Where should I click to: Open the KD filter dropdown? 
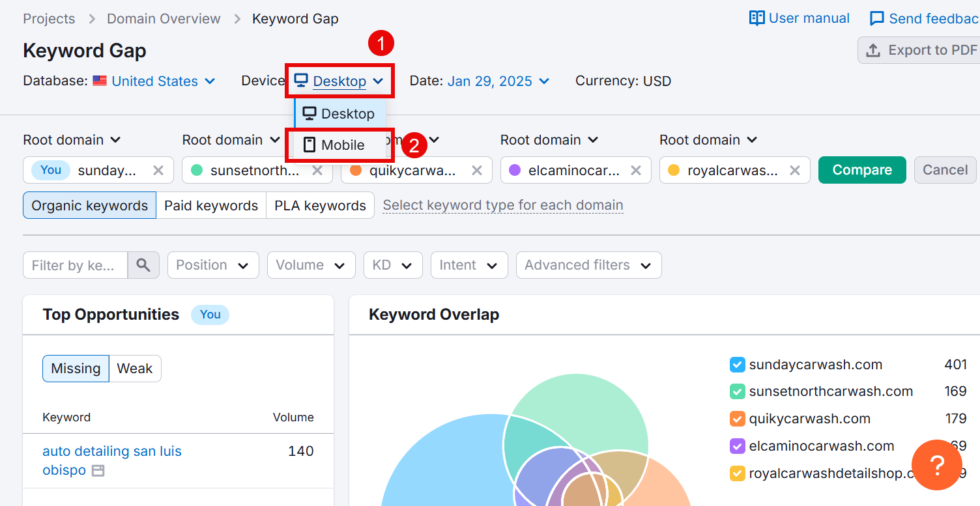click(x=393, y=265)
